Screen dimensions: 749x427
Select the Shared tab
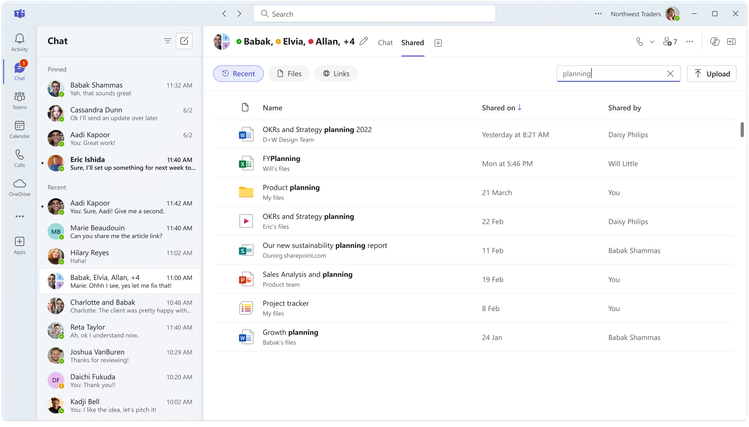pyautogui.click(x=413, y=43)
